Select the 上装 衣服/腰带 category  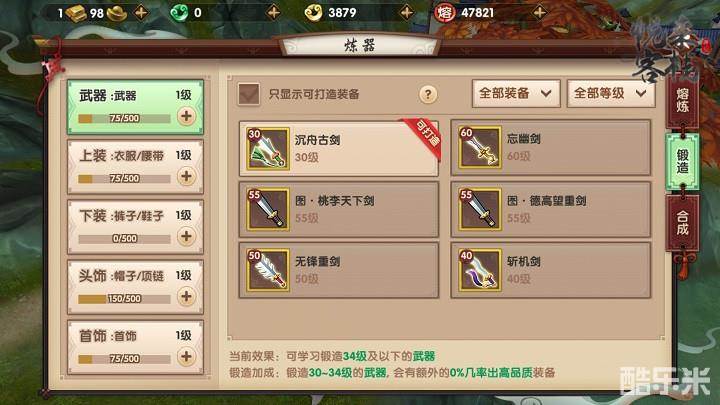pyautogui.click(x=135, y=167)
